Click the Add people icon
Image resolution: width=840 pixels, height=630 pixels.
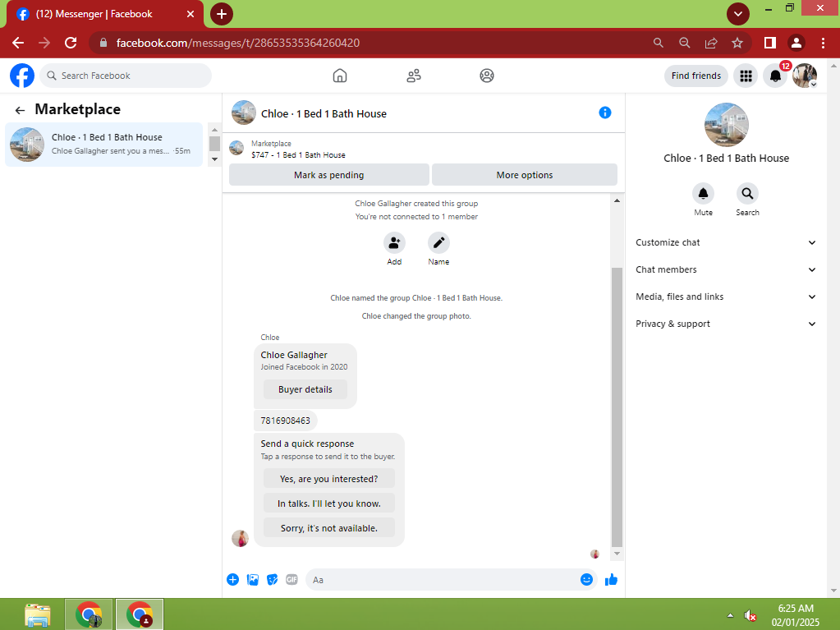pyautogui.click(x=394, y=242)
